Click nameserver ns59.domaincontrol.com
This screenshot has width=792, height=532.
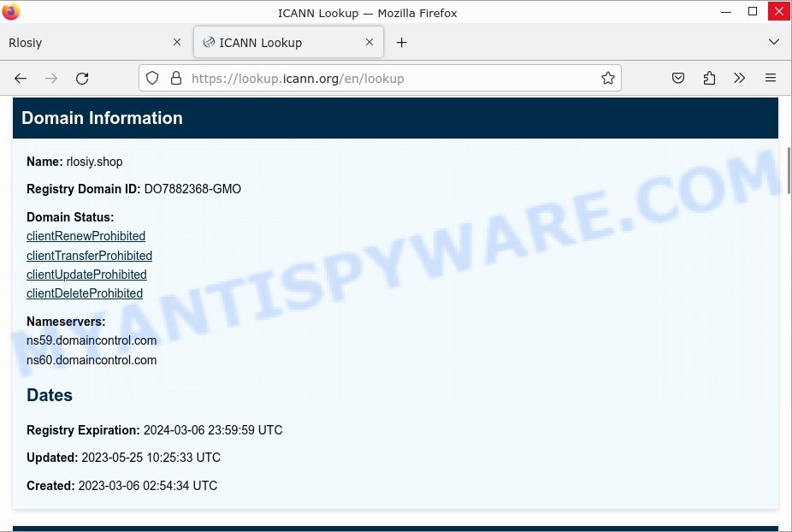point(92,340)
